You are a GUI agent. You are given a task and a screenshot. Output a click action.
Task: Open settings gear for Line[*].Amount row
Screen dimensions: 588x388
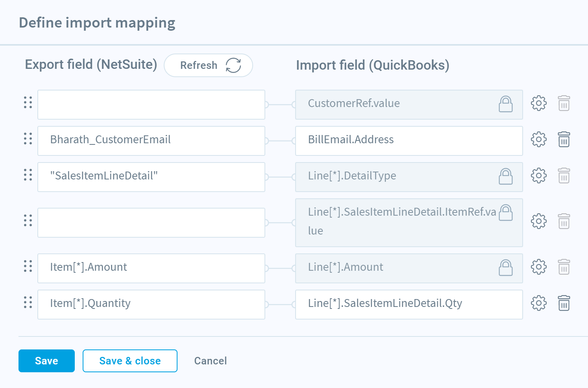point(538,267)
